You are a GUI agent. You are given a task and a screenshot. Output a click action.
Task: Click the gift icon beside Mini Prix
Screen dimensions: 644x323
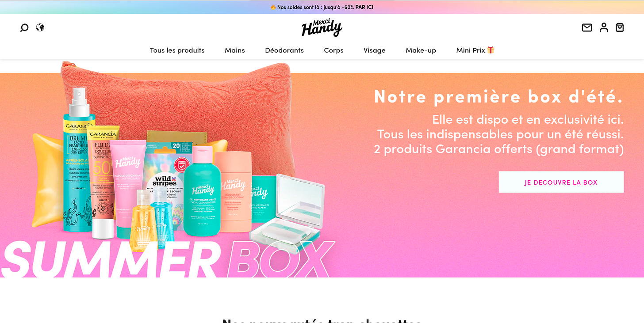[x=491, y=50]
